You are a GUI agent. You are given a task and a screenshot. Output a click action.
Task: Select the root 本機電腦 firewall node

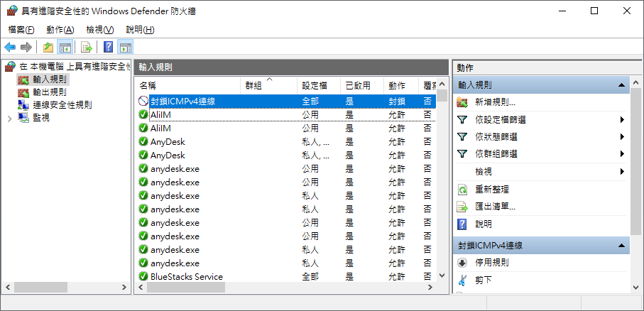(75, 66)
